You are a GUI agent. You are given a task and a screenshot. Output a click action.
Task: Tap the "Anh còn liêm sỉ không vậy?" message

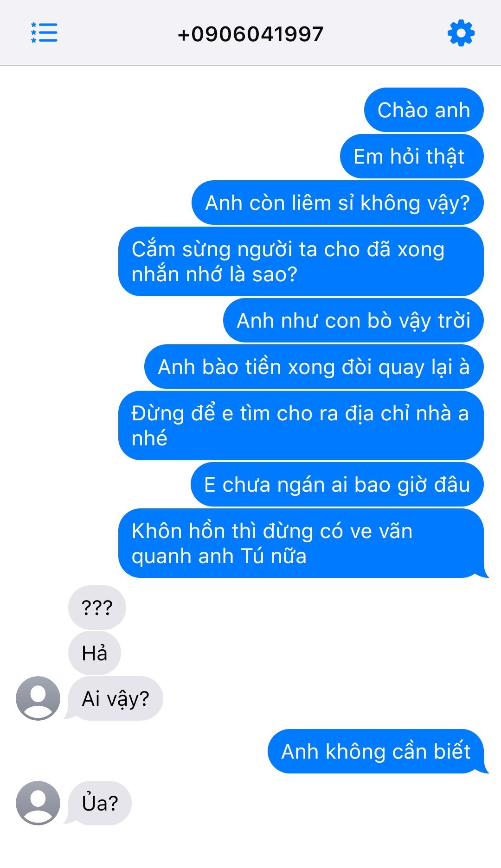click(x=338, y=203)
